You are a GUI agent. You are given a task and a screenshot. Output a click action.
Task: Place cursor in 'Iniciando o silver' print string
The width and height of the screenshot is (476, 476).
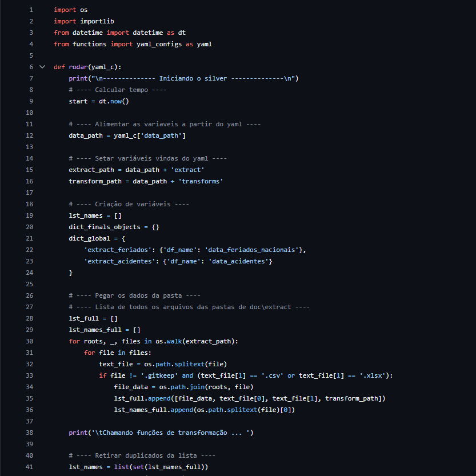193,78
